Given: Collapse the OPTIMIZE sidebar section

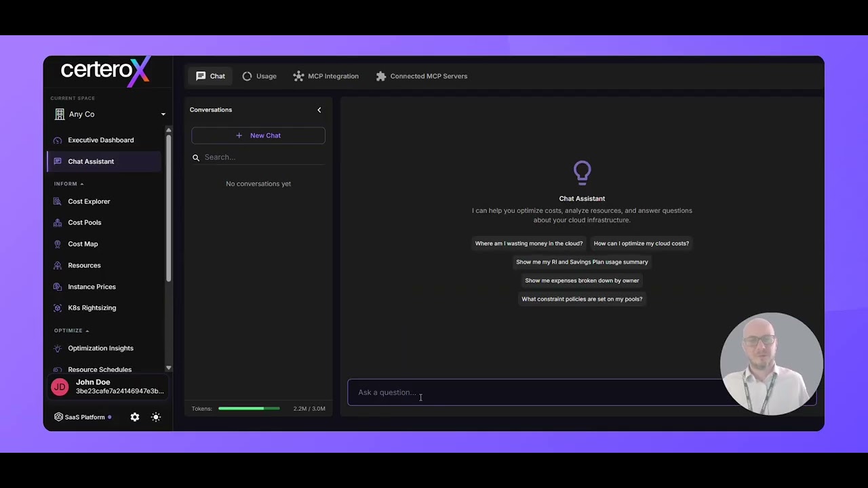Looking at the screenshot, I should [71, 331].
